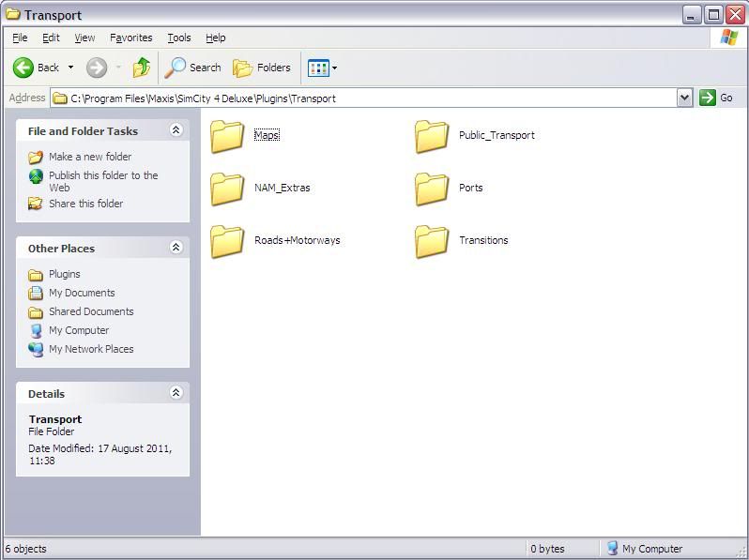Click the Ports folder name
The width and height of the screenshot is (749, 560).
pos(471,188)
